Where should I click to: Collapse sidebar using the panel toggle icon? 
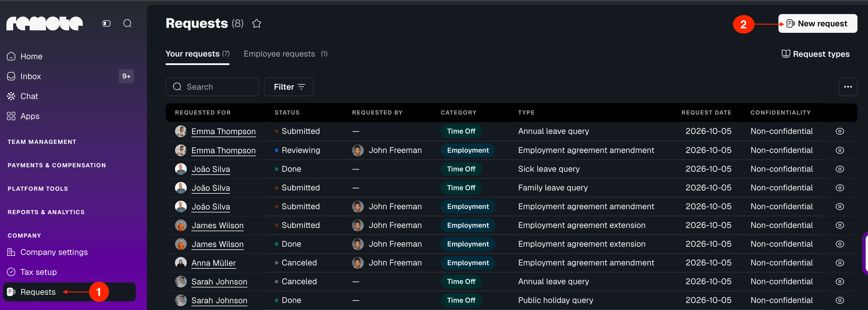coord(107,23)
